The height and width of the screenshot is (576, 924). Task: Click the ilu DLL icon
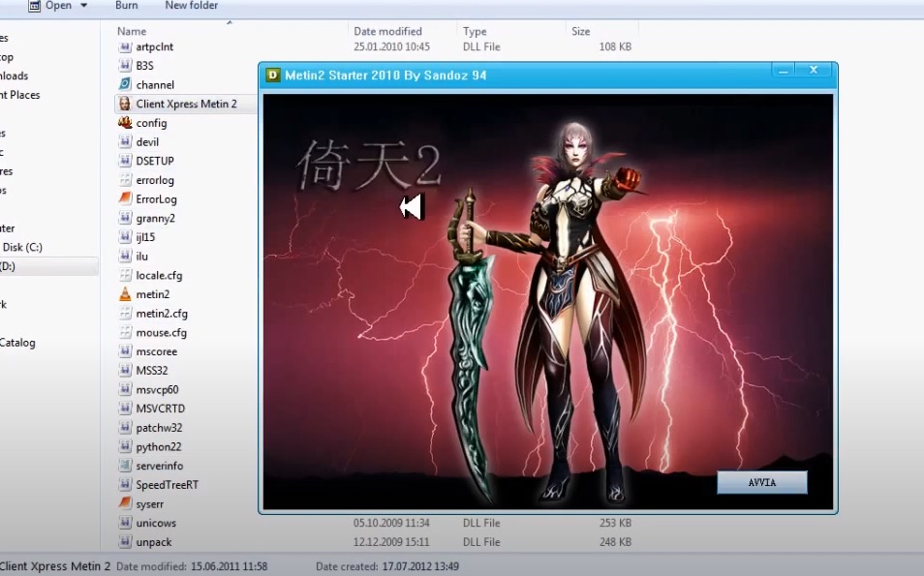(125, 257)
